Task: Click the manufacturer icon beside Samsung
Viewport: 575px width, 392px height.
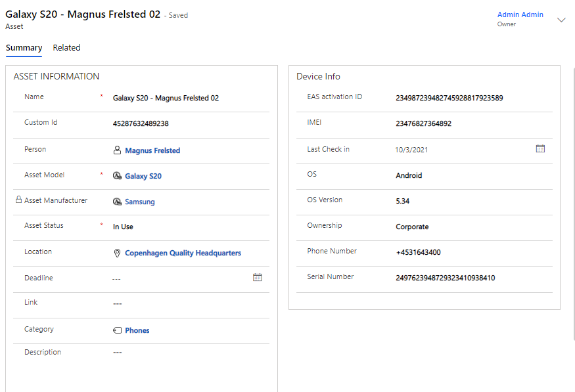Action: [x=118, y=202]
